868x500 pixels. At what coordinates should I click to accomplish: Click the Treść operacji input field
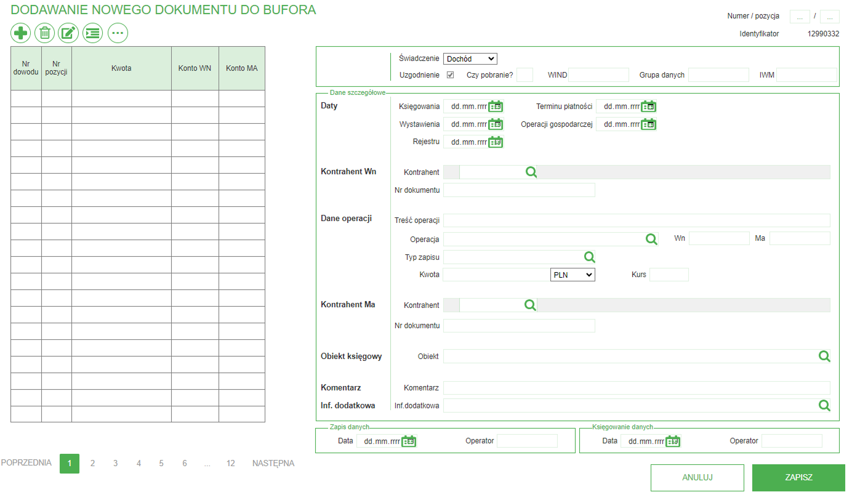click(637, 220)
